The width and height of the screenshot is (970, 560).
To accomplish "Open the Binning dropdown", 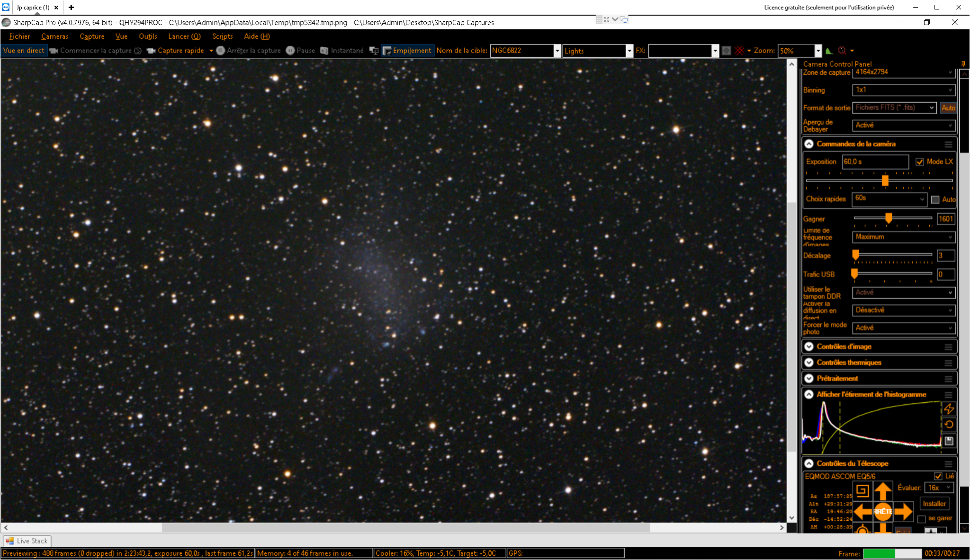I will pos(904,90).
